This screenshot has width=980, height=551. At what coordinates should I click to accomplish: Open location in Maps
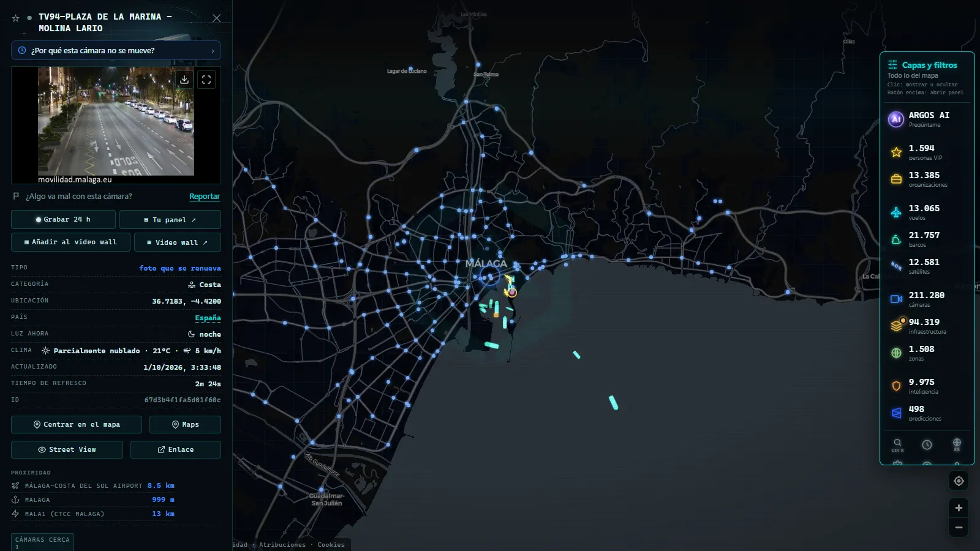point(185,424)
